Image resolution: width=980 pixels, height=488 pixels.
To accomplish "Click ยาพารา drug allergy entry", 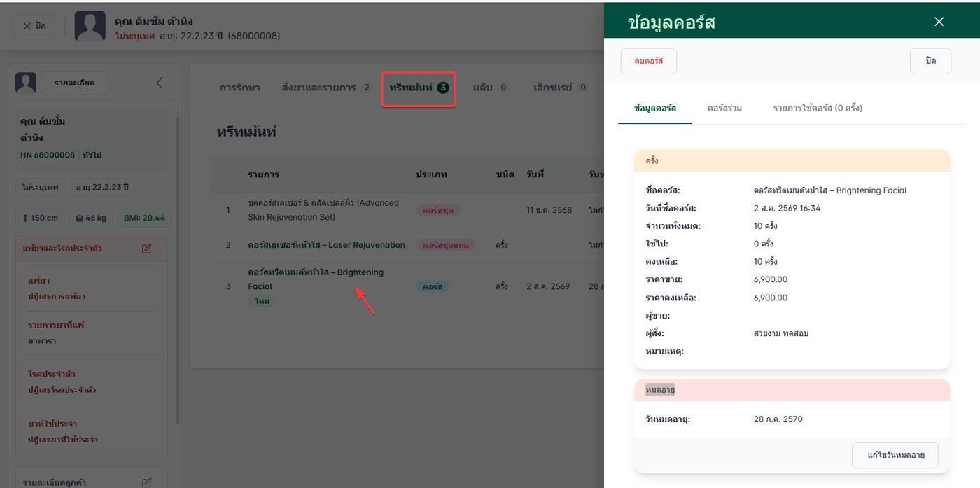I will coord(42,341).
